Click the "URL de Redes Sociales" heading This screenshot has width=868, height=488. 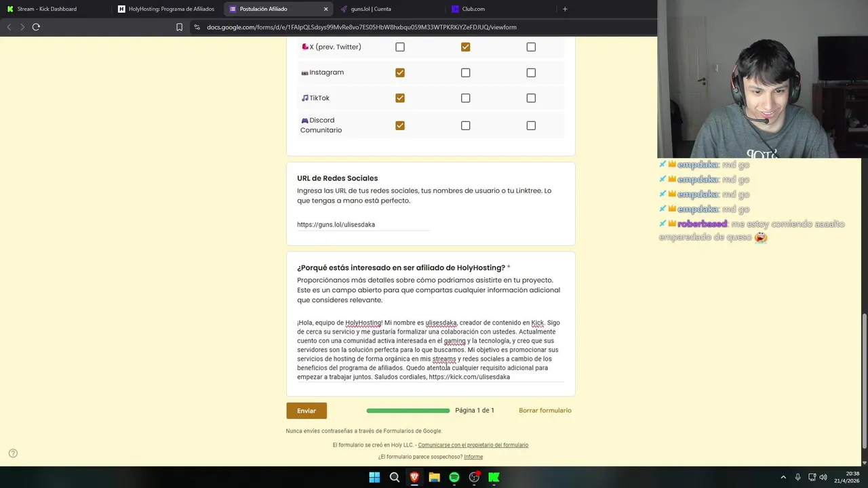click(338, 178)
